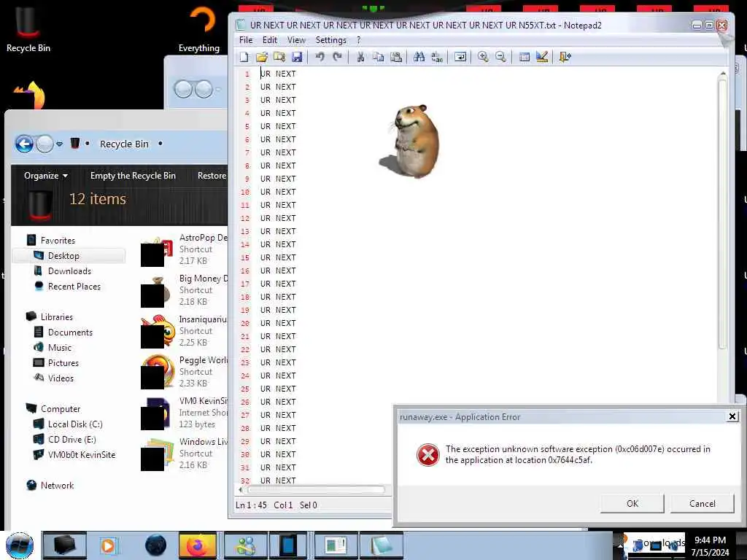The height and width of the screenshot is (560, 747).
Task: Toggle word wrap in Notepad2 toolbar
Action: [460, 57]
